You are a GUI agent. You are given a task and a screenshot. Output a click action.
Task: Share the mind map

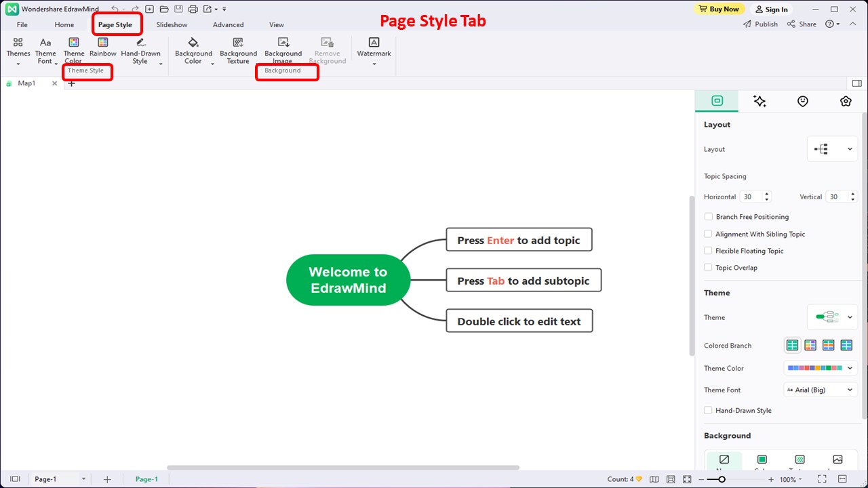pos(802,24)
